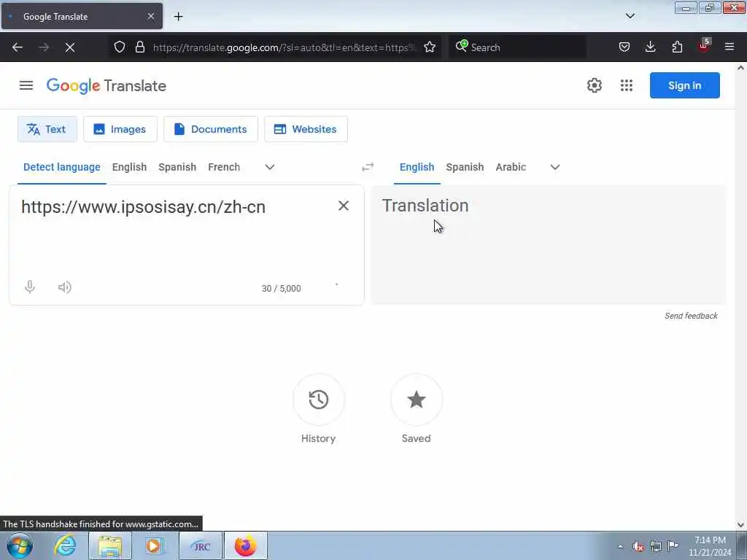Listen to source text speaker icon
This screenshot has height=560, width=747.
tap(65, 287)
